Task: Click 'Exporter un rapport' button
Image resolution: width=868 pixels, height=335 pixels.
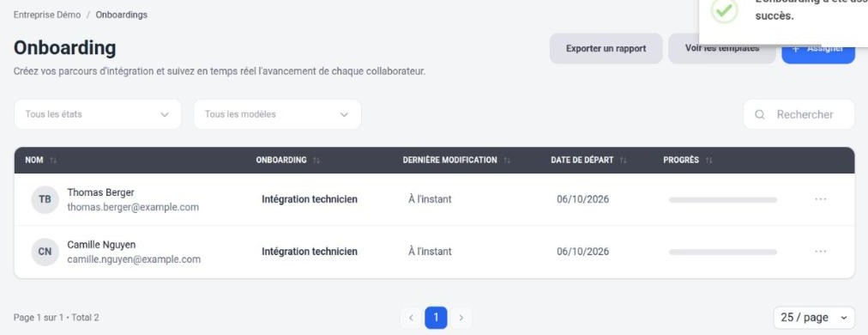Action: [606, 48]
